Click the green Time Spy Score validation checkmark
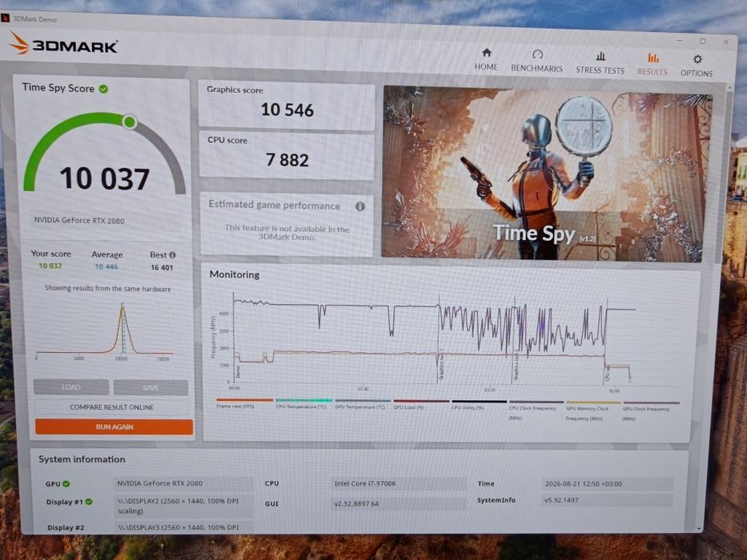Image resolution: width=747 pixels, height=560 pixels. (x=103, y=89)
